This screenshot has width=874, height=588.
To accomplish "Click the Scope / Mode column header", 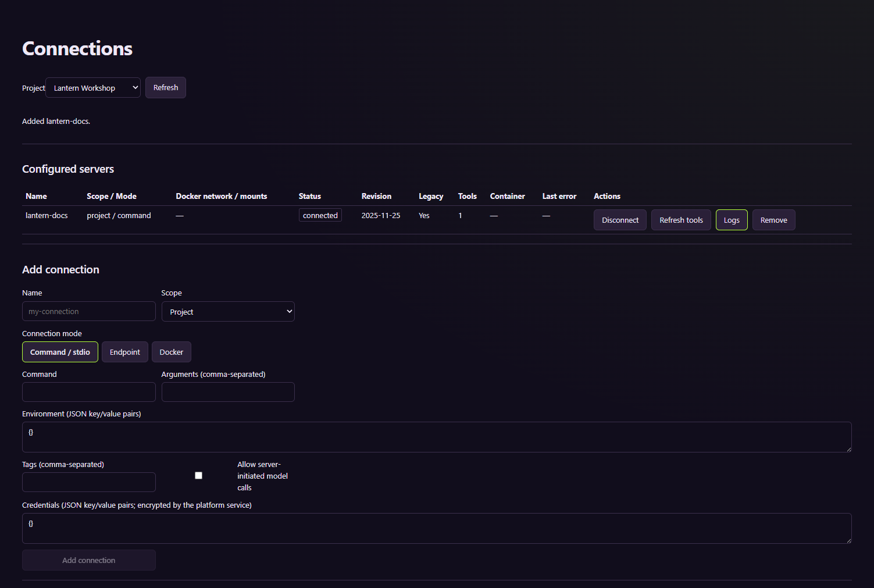I will [x=112, y=196].
